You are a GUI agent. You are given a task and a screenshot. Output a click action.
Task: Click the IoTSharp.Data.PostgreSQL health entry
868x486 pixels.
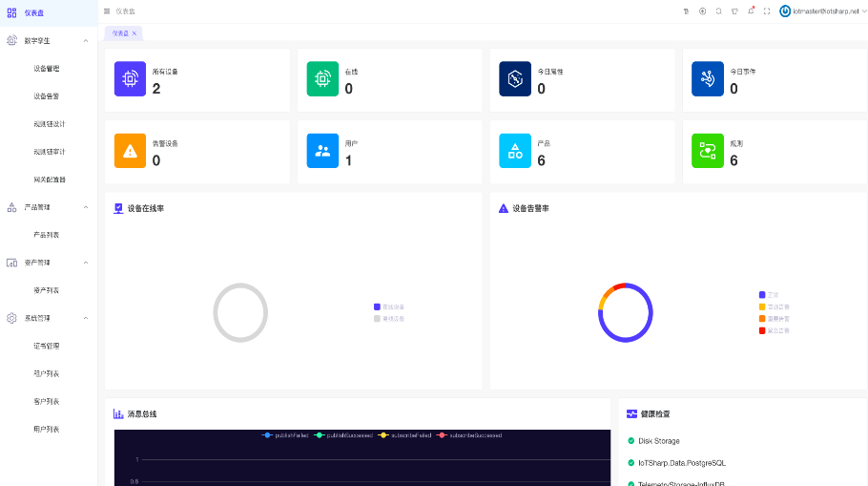[x=676, y=463]
